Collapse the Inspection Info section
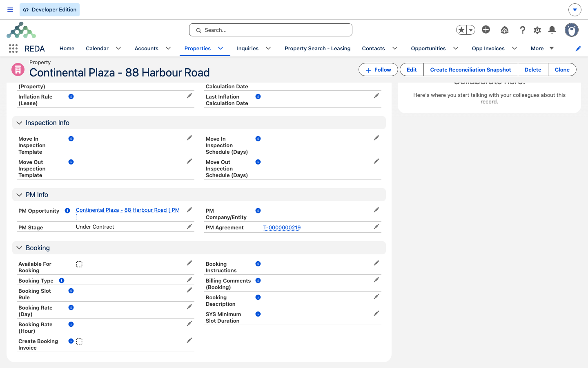Screen dimensions: 588x368 19,123
